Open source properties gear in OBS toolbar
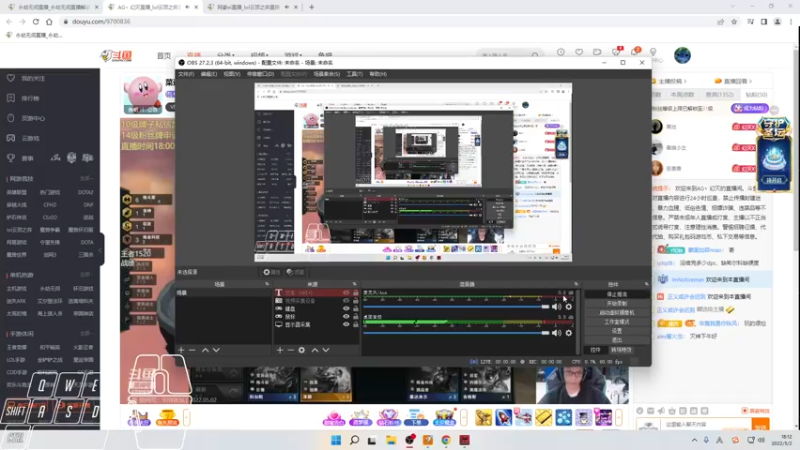This screenshot has height=450, width=800. (271, 272)
